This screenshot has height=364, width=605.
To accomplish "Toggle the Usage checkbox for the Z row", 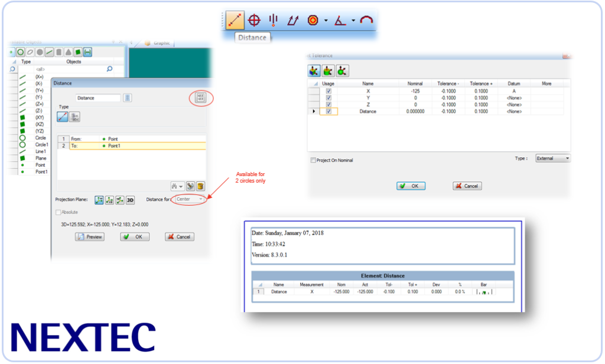I will point(328,105).
